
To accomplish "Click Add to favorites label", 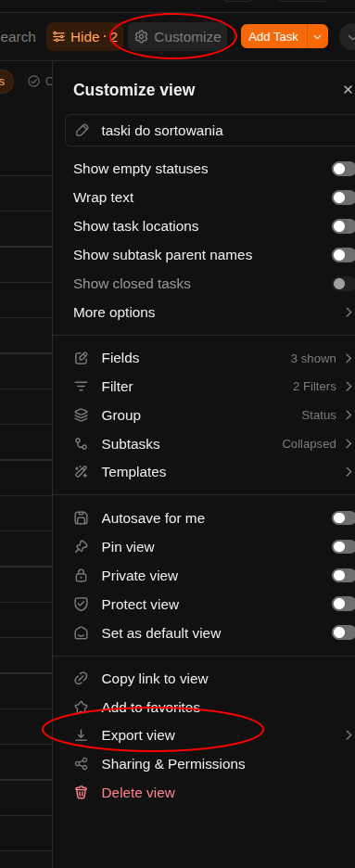I will point(151,707).
